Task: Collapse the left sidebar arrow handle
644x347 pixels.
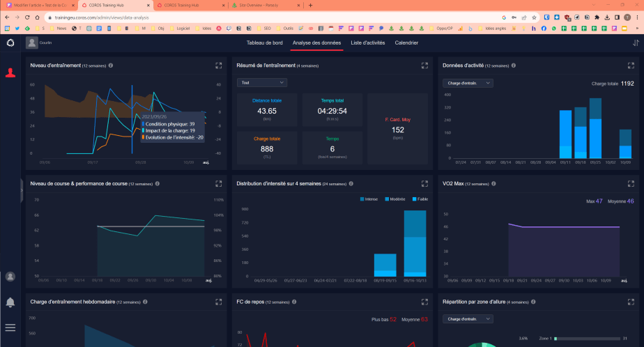Action: coord(22,190)
